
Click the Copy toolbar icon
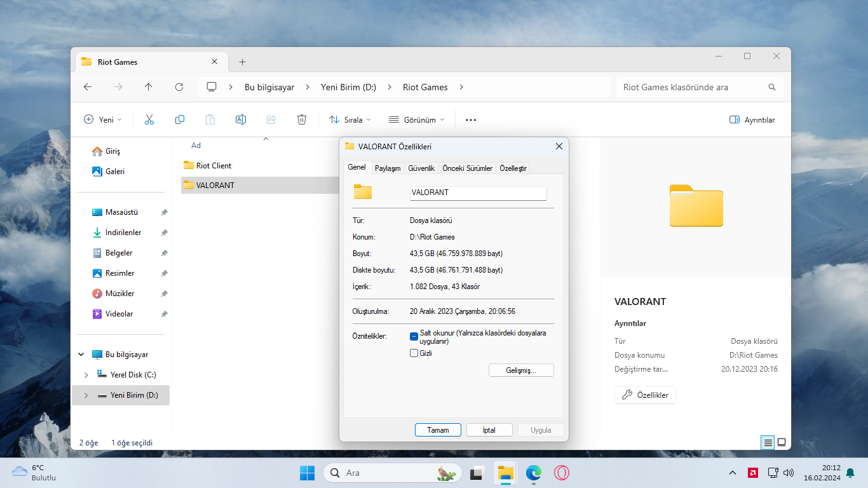(x=180, y=119)
